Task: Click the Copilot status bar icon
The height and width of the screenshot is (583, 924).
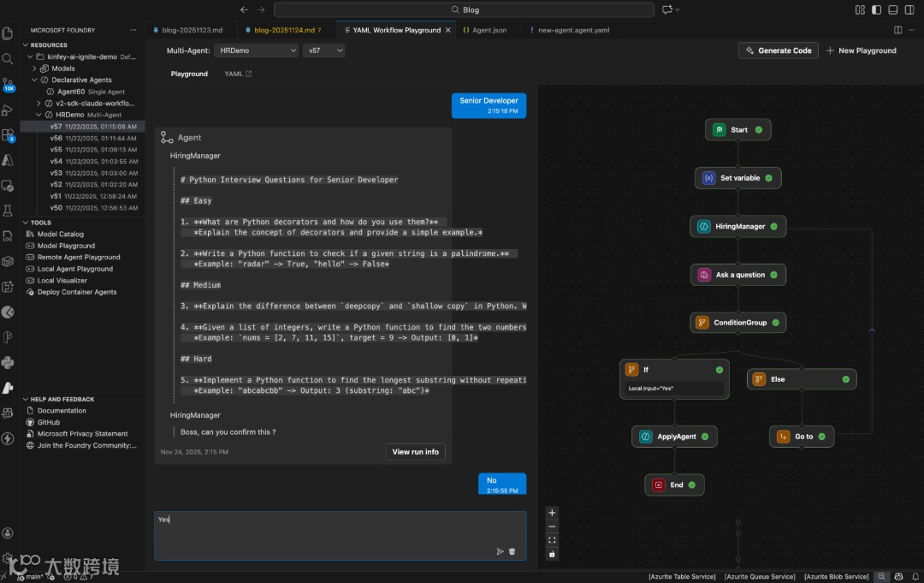Action: point(898,576)
